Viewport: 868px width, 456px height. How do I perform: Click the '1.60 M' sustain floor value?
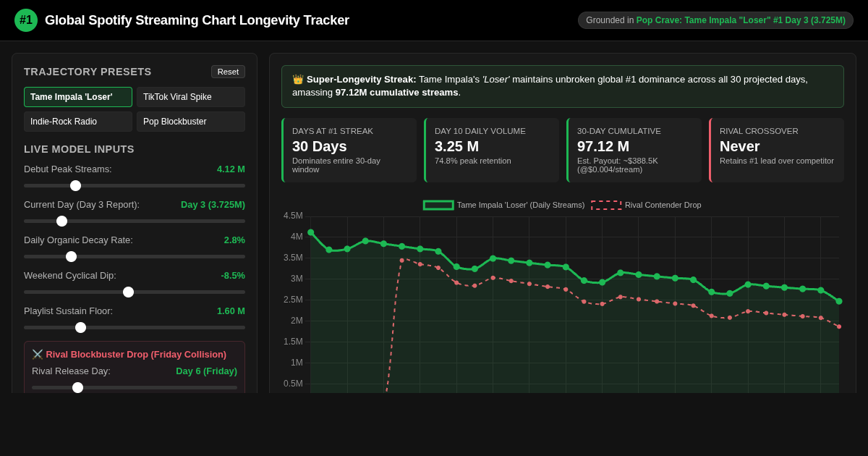[231, 311]
